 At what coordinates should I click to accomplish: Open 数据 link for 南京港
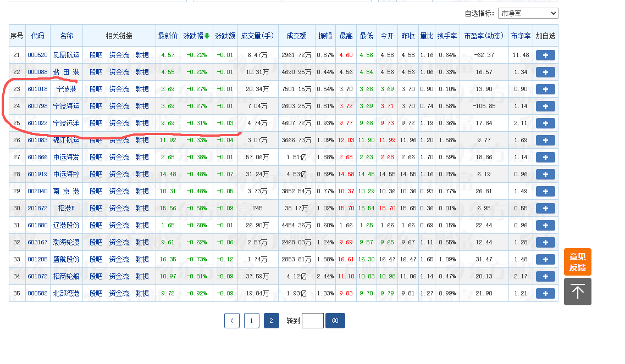pos(142,191)
